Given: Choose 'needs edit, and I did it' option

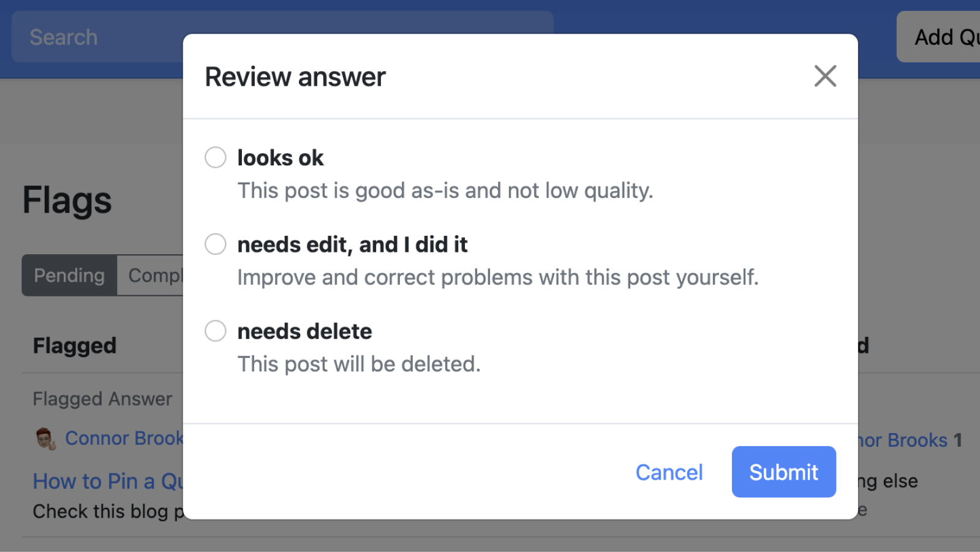Looking at the screenshot, I should pyautogui.click(x=215, y=244).
